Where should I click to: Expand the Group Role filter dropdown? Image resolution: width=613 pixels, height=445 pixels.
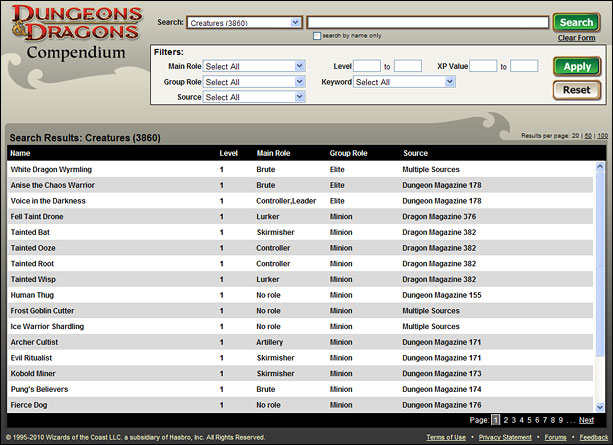[254, 82]
